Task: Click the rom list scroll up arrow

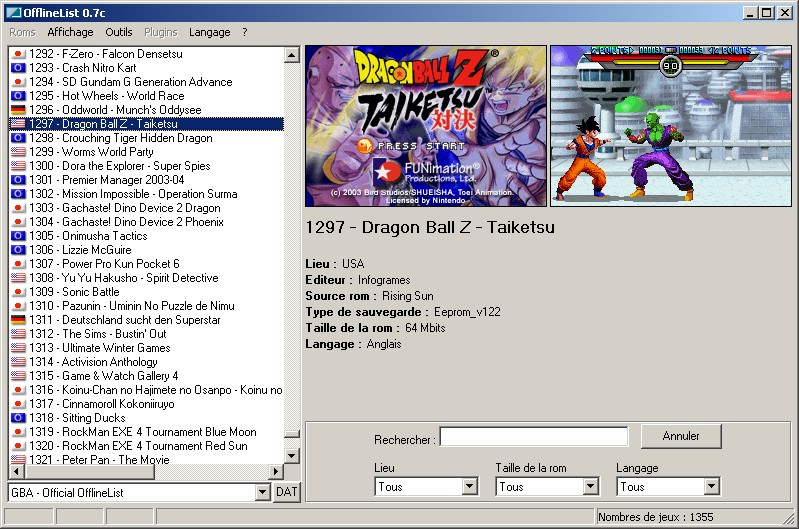Action: [291, 55]
